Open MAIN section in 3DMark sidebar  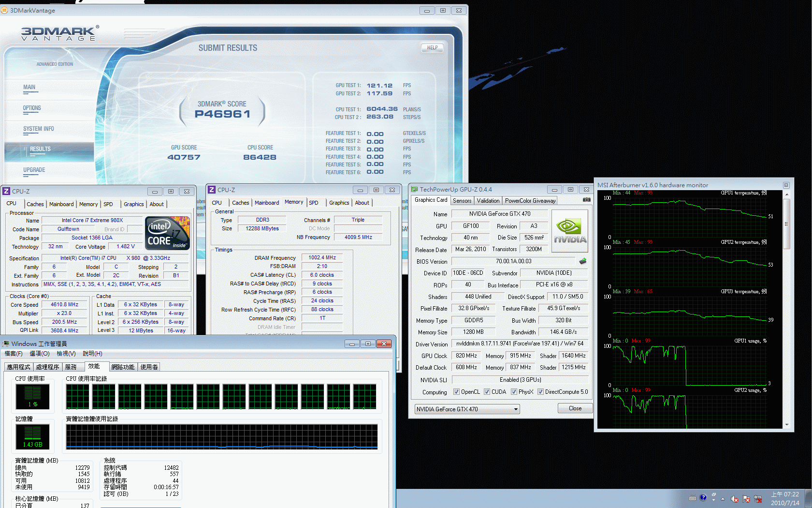point(29,88)
